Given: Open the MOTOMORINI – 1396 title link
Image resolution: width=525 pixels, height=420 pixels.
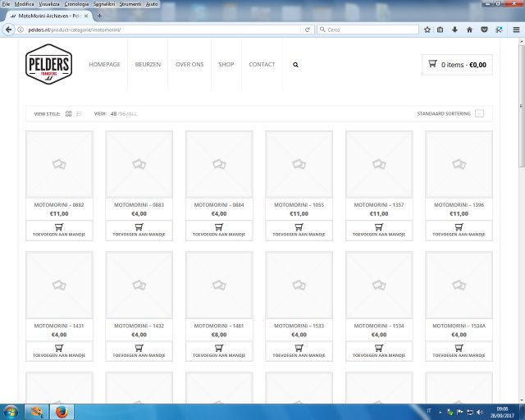Looking at the screenshot, I should coord(459,204).
